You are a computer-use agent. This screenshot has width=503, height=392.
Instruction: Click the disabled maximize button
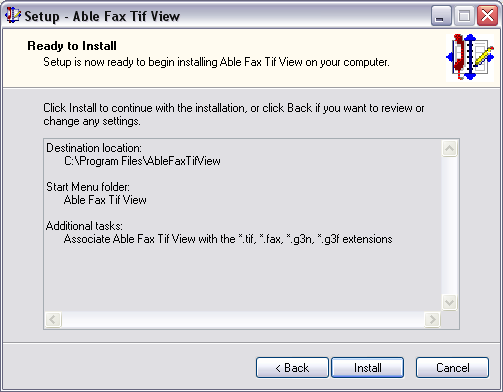pos(464,16)
